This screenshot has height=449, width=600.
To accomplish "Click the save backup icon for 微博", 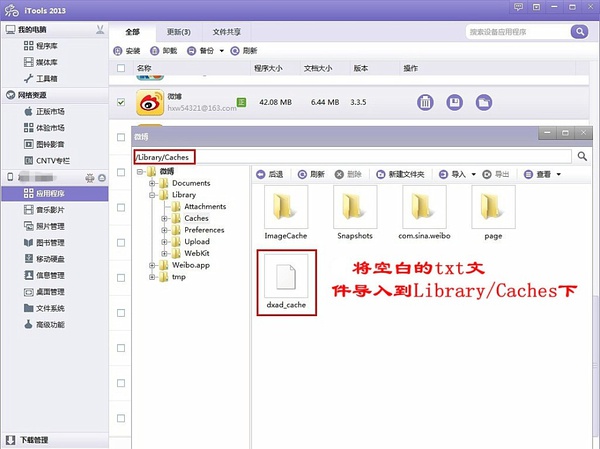I will pos(455,103).
